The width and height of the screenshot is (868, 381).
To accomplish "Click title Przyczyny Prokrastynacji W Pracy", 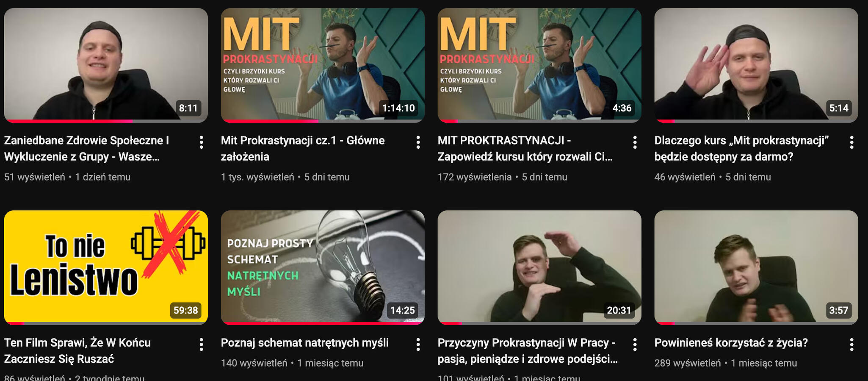I will tap(528, 350).
